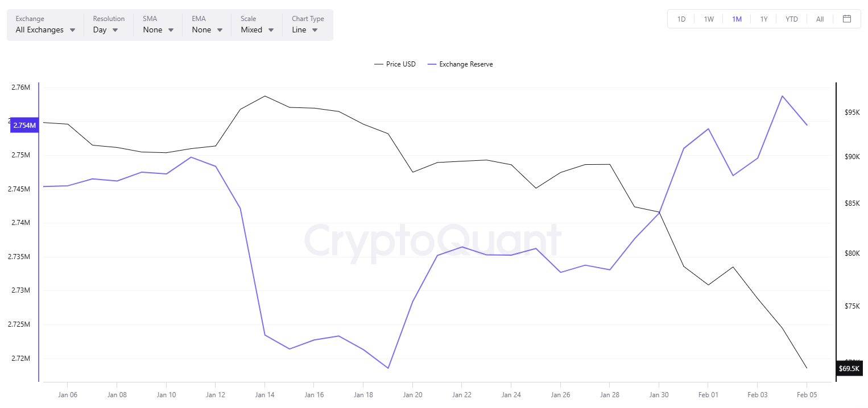Open the custom date range calendar picker
The image size is (868, 408).
[x=847, y=18]
